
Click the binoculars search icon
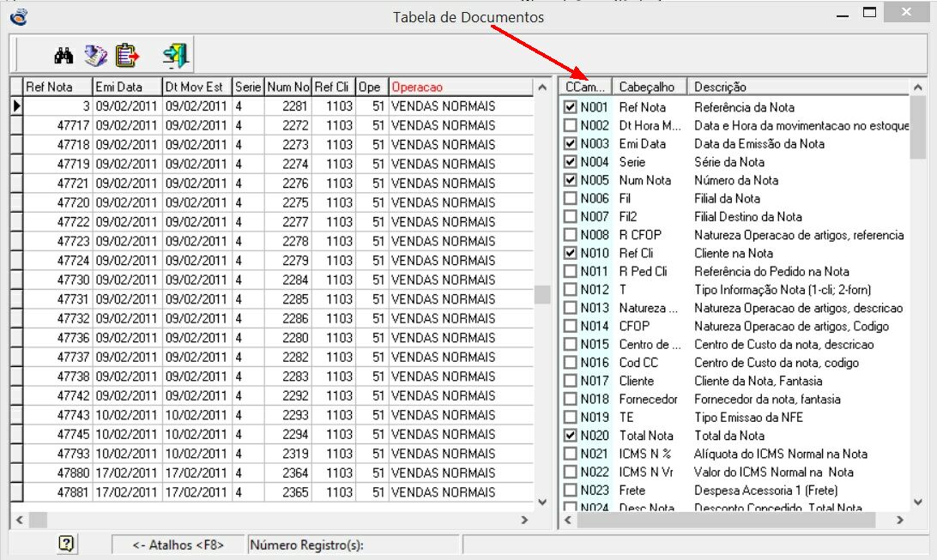[64, 56]
